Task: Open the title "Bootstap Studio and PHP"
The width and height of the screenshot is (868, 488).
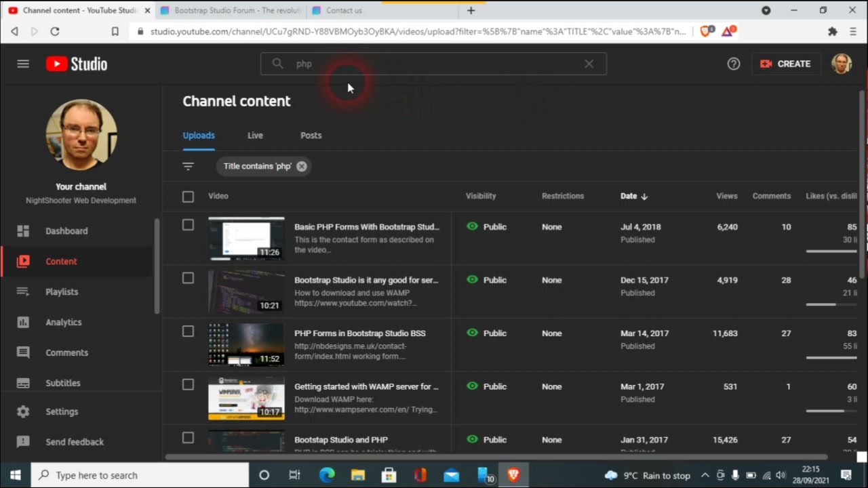Action: 341,440
